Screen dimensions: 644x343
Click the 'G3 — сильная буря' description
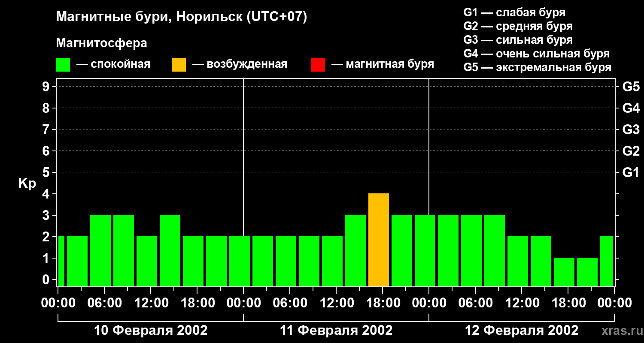pos(518,40)
